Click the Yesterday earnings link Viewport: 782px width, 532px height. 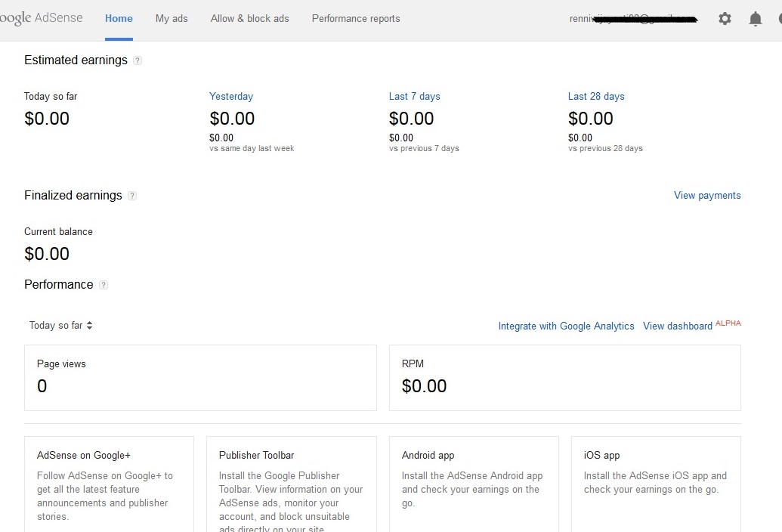coord(231,97)
